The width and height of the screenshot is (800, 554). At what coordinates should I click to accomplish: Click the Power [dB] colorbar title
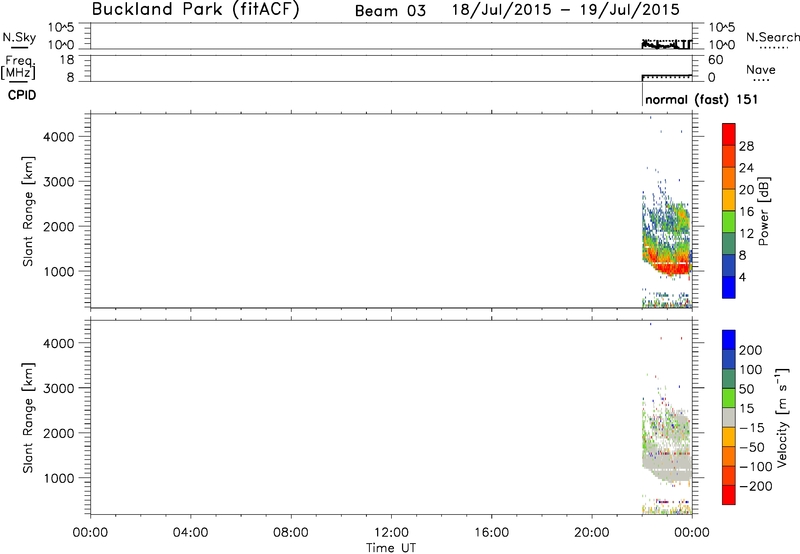763,211
